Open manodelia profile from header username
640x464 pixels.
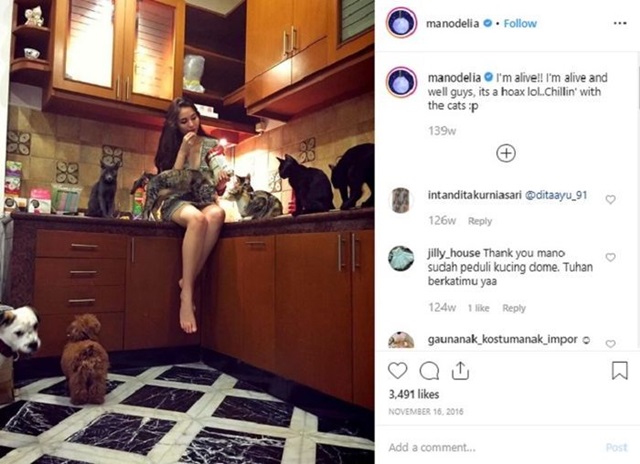[452, 24]
